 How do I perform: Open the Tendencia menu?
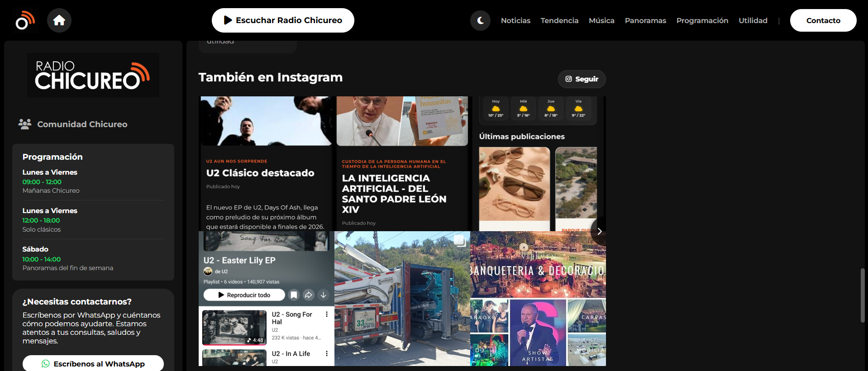pyautogui.click(x=559, y=20)
